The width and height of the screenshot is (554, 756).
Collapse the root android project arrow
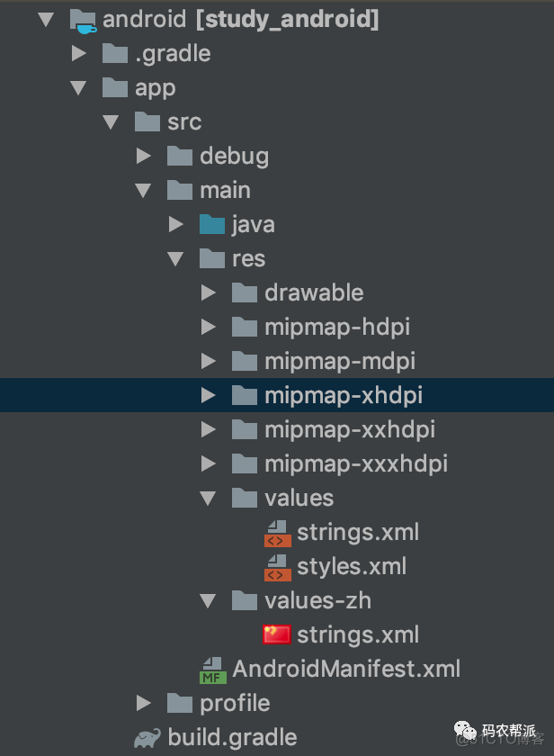coord(46,20)
